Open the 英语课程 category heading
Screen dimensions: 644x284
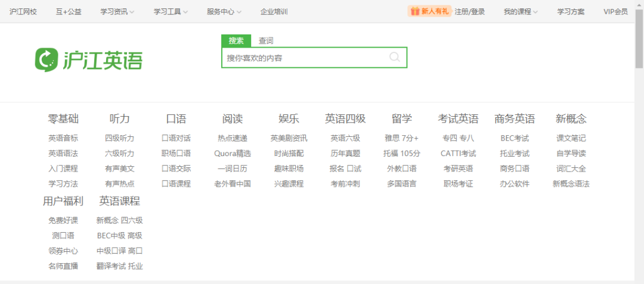[x=119, y=201]
